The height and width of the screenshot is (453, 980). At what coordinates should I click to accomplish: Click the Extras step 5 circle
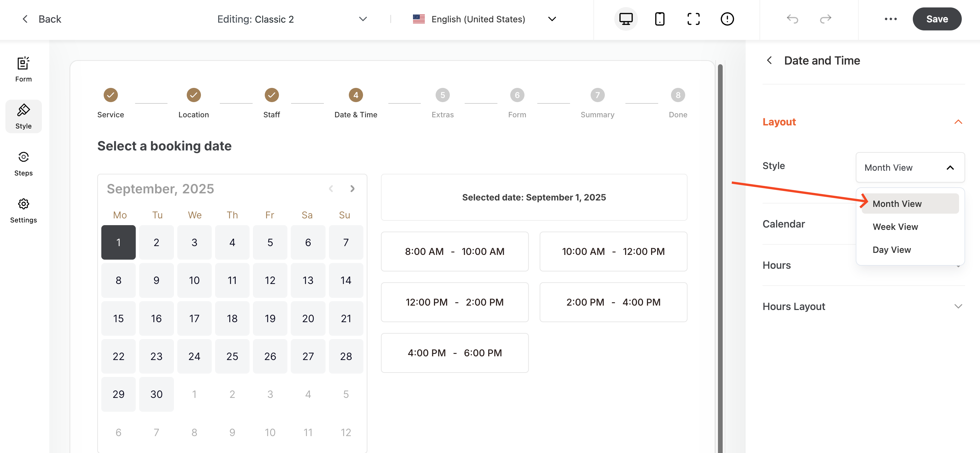442,95
